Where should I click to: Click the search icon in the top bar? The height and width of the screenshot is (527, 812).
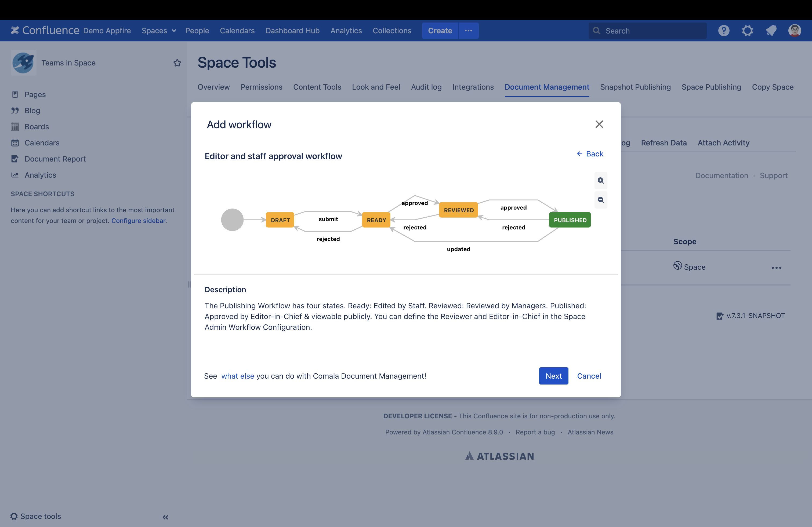pyautogui.click(x=597, y=30)
